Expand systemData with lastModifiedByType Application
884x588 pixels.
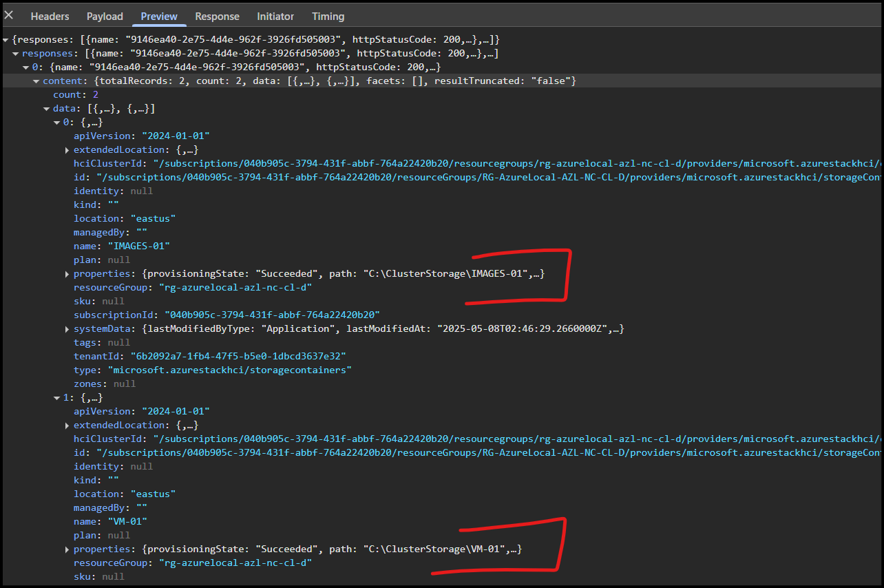[67, 329]
